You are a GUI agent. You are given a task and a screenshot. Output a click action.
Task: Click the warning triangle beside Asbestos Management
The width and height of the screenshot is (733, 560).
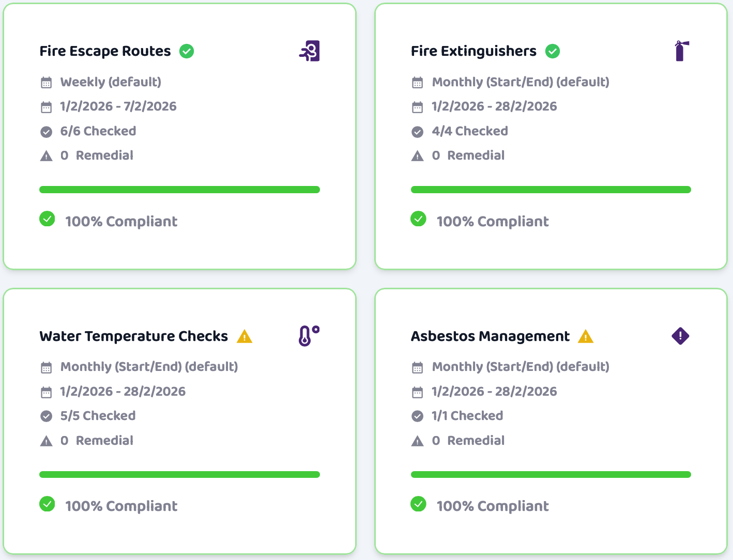click(x=585, y=336)
